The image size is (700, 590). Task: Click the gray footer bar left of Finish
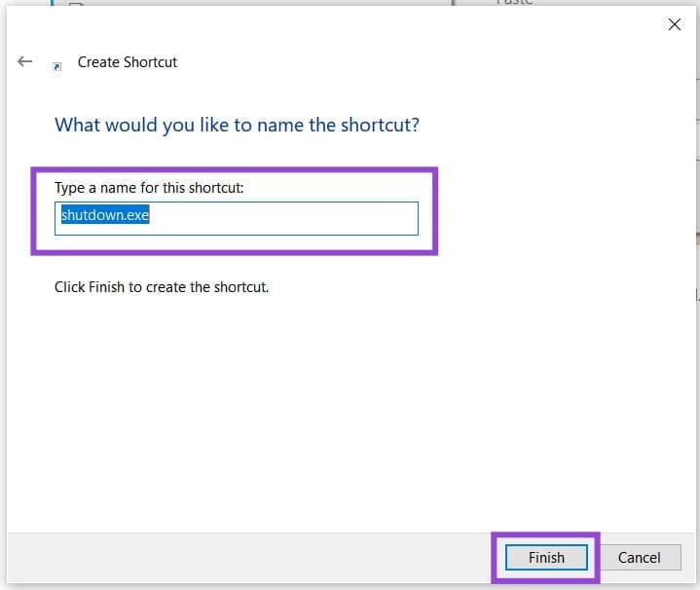[243, 558]
